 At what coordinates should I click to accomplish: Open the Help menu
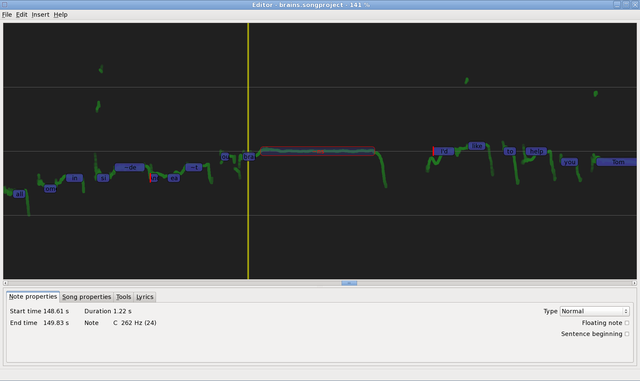coord(60,15)
